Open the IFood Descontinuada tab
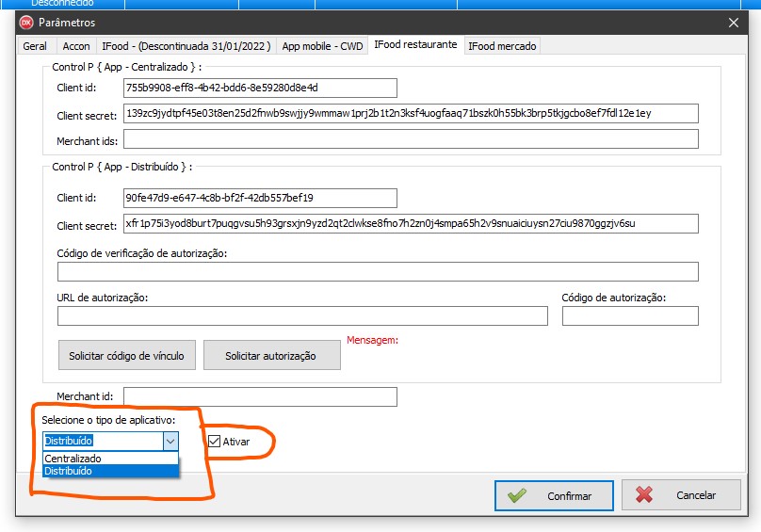This screenshot has width=761, height=532. [186, 46]
